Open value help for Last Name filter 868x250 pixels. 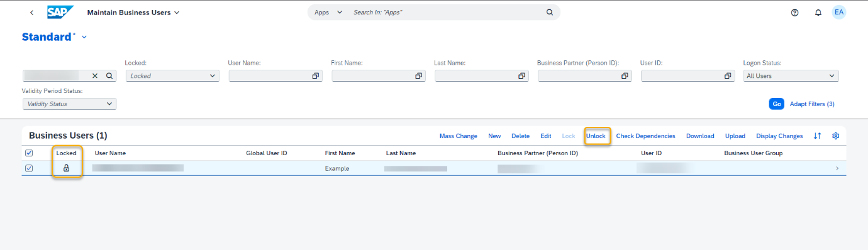tap(521, 75)
